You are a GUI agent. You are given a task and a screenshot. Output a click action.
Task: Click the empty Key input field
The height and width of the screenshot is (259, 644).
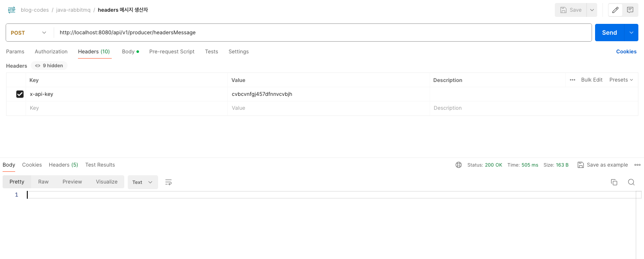click(127, 108)
